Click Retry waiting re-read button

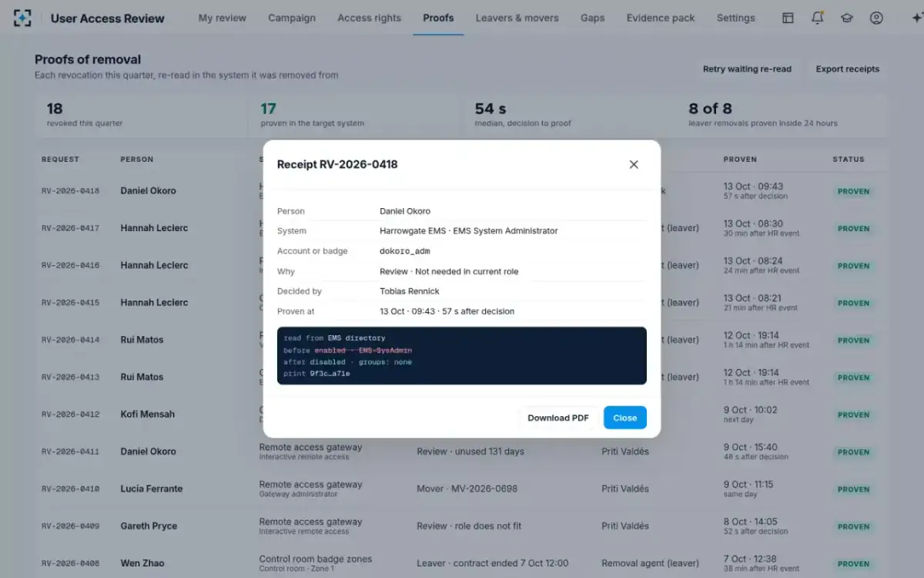[x=747, y=69]
